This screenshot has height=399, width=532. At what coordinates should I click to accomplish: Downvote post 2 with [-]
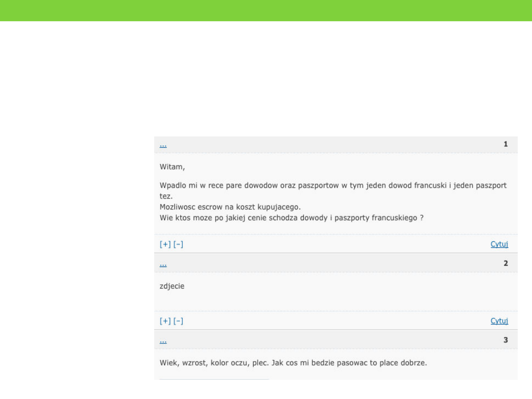pos(178,321)
